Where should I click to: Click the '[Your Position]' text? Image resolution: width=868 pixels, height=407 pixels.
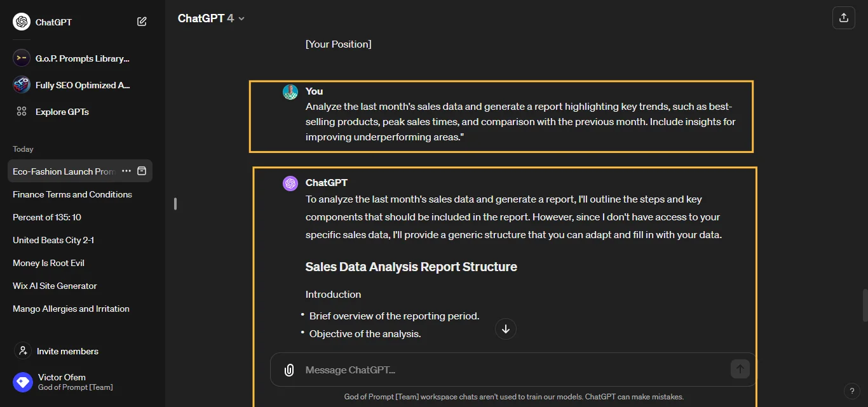(339, 44)
